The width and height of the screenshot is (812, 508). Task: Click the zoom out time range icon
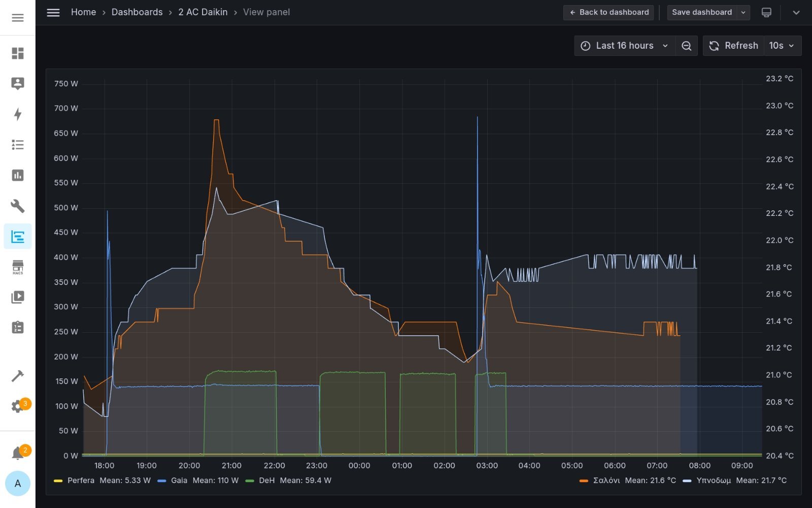[x=686, y=46]
